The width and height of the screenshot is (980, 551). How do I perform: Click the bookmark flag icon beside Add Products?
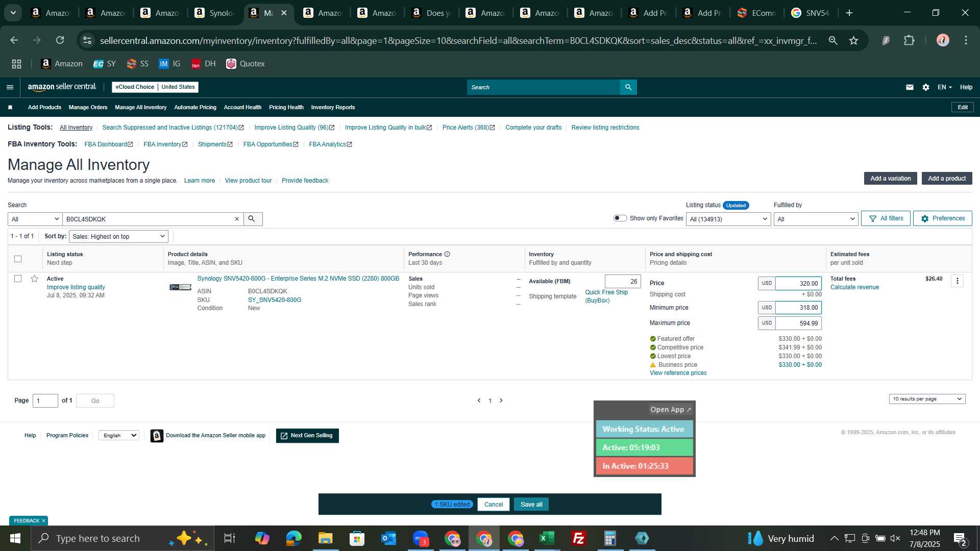point(10,107)
